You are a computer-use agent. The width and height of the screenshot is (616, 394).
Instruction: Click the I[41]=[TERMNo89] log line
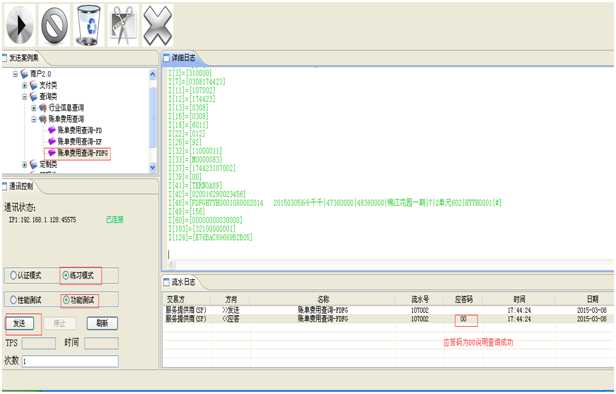(x=195, y=185)
